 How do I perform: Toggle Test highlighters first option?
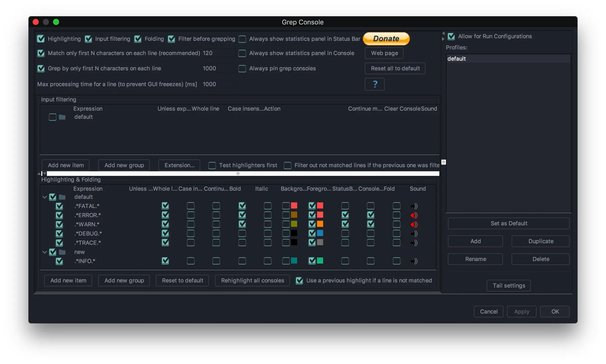pyautogui.click(x=212, y=165)
